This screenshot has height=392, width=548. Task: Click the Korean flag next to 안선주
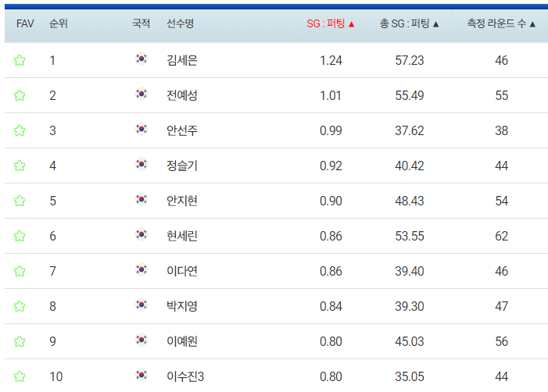141,129
